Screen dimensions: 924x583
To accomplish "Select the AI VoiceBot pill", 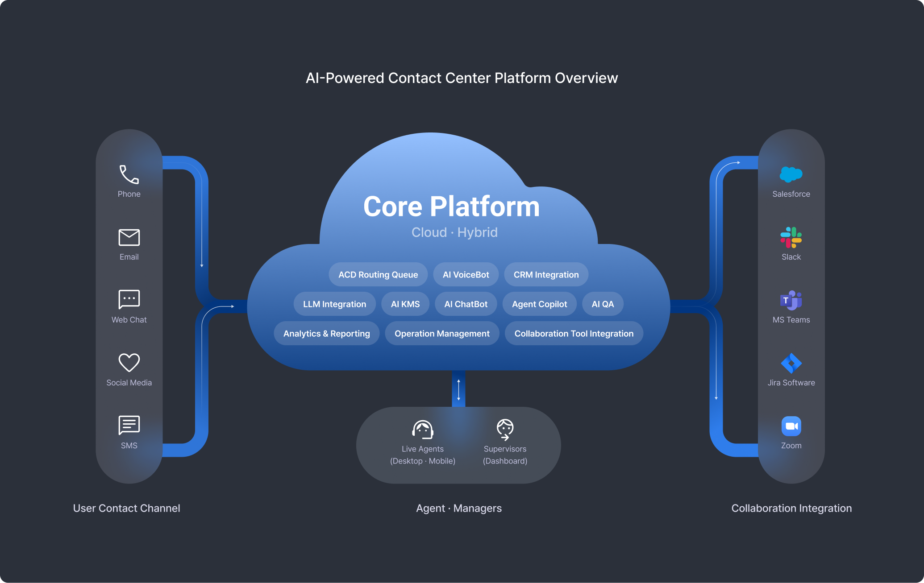I will coord(466,275).
